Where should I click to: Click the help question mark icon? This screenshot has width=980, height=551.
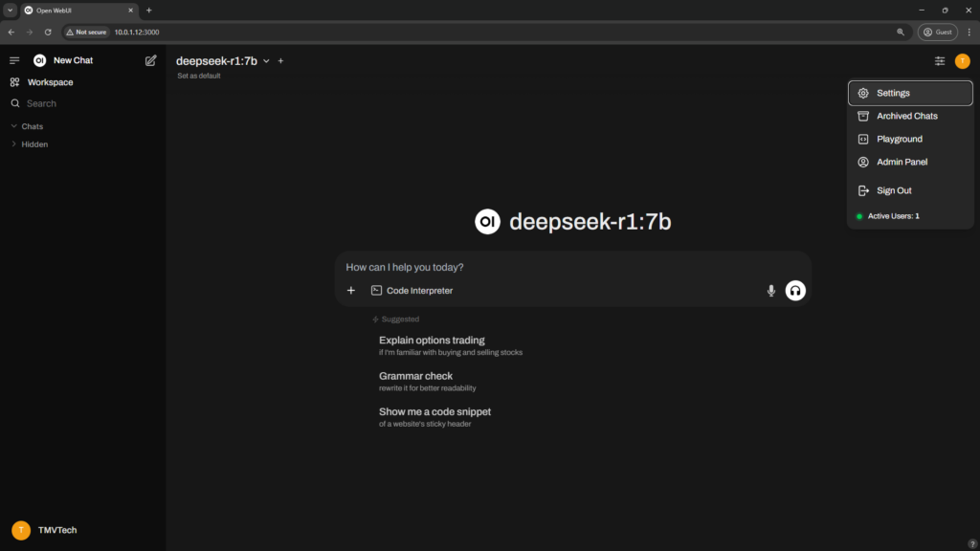[972, 544]
